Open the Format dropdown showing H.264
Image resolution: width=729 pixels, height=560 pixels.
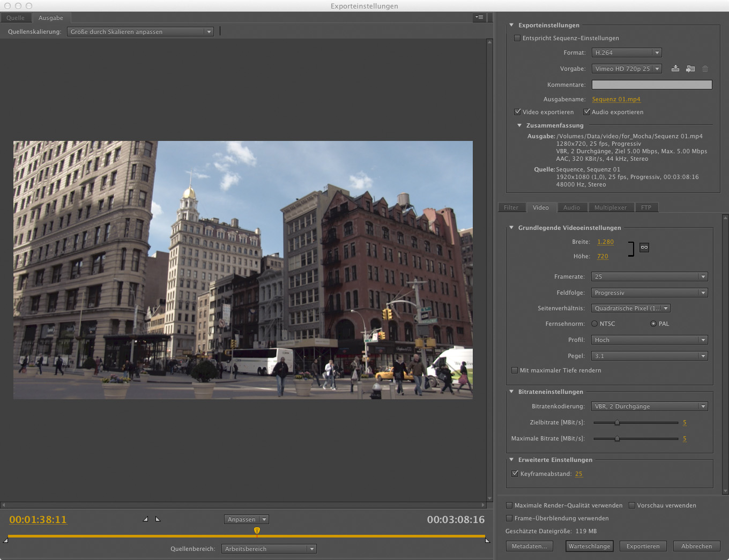pyautogui.click(x=626, y=53)
